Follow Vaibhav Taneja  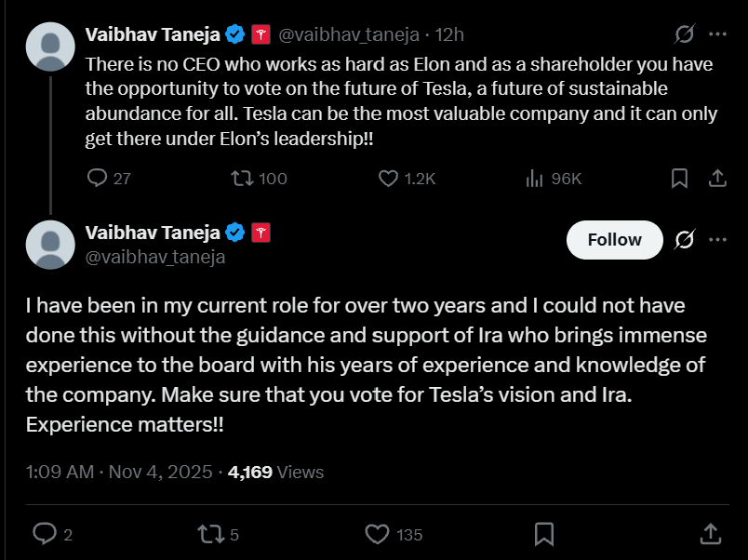click(x=614, y=240)
